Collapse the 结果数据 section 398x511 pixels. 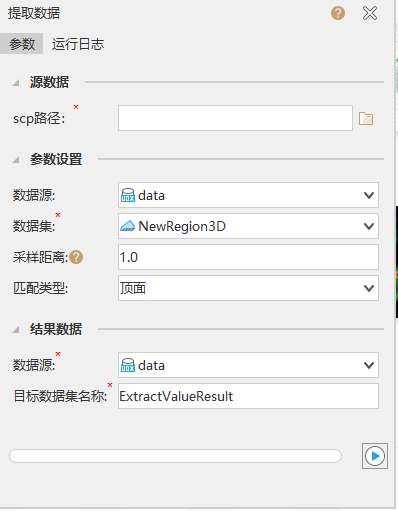tap(16, 330)
